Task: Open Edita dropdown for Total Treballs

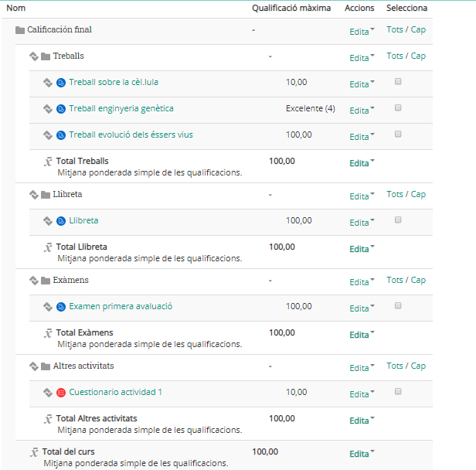Action: (x=362, y=163)
